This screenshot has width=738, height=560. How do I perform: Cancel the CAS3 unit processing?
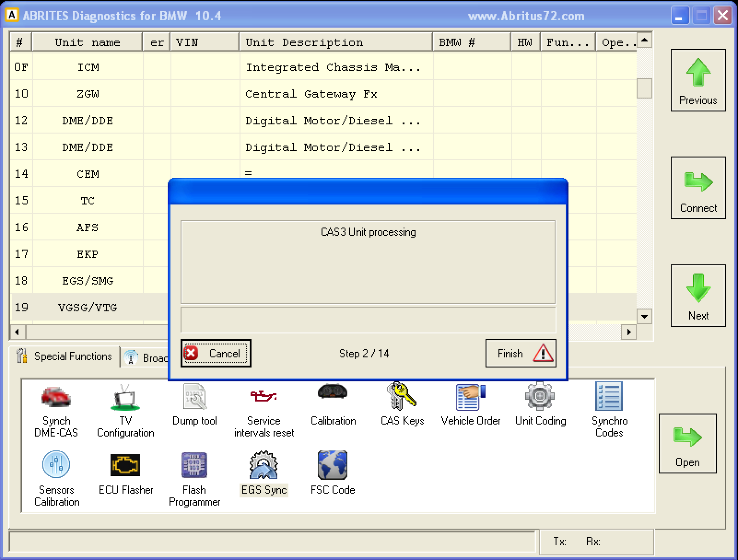click(216, 353)
